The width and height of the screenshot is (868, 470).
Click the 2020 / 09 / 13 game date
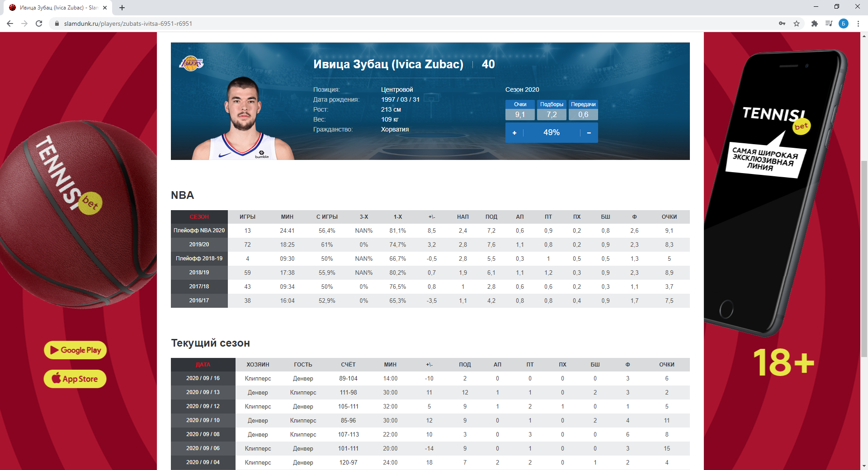click(203, 392)
